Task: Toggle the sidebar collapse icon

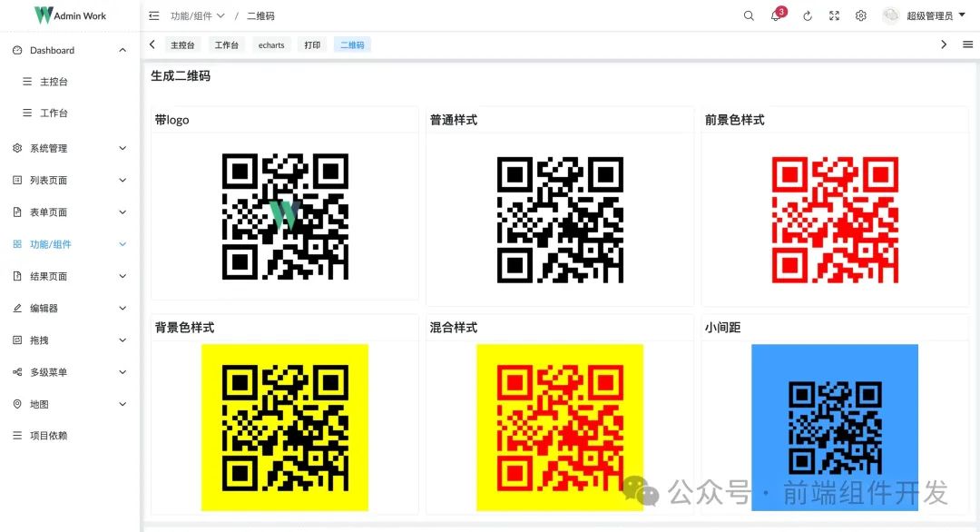Action: tap(153, 15)
